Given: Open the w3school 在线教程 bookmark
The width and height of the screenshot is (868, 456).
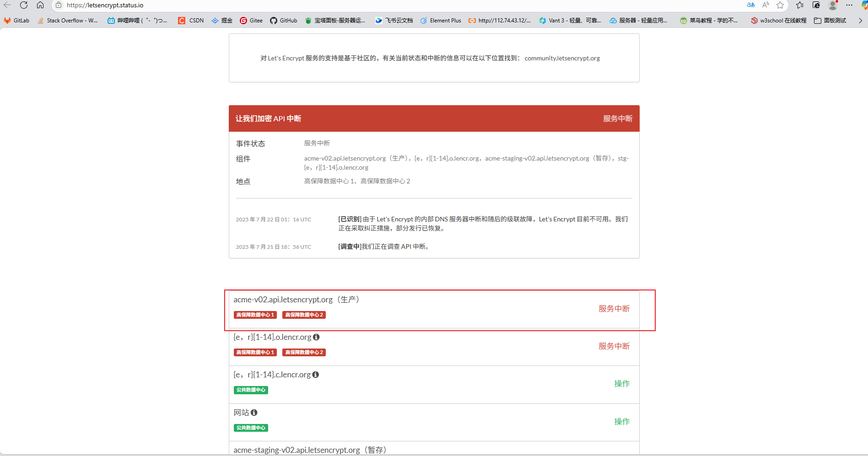Looking at the screenshot, I should click(778, 21).
